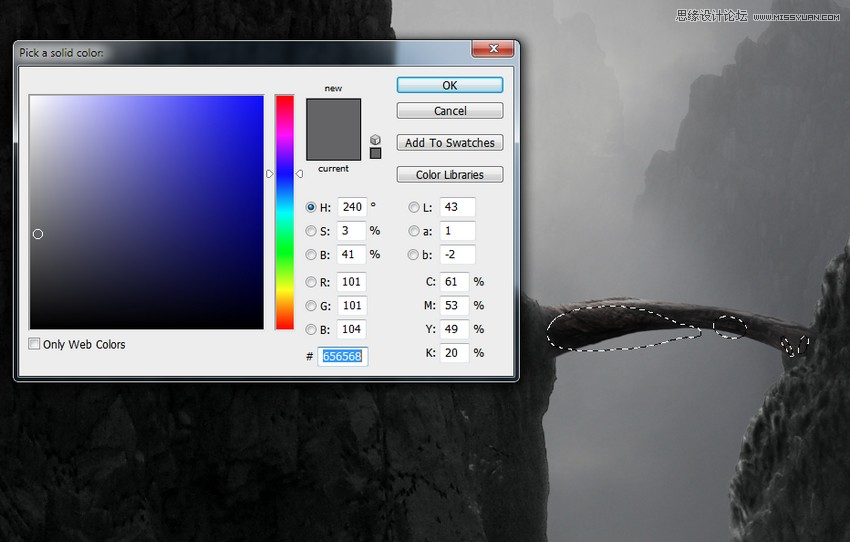Image resolution: width=850 pixels, height=542 pixels.
Task: Click inside the blue color field gradient
Action: coord(147,212)
